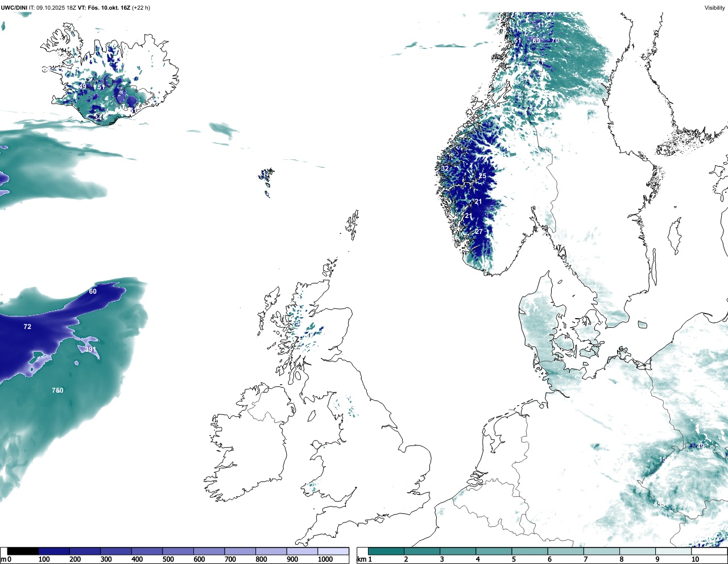Viewport: 728px width, 564px height.
Task: Click the '60' visibility value on the map
Action: (x=93, y=291)
